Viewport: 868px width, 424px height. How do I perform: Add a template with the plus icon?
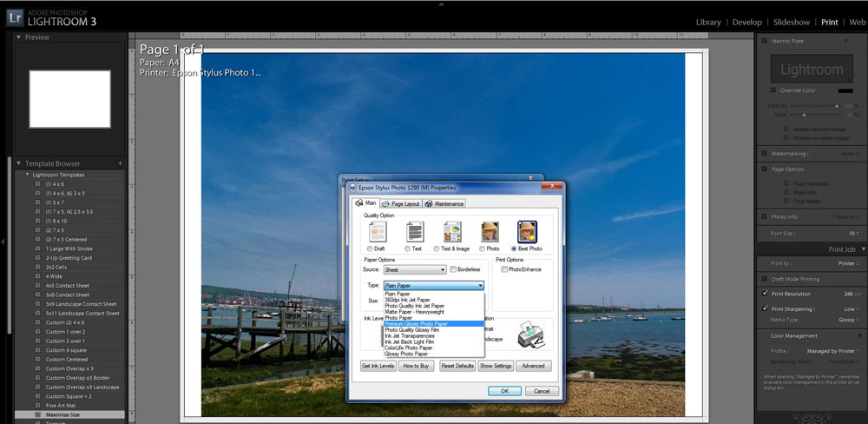click(x=120, y=163)
